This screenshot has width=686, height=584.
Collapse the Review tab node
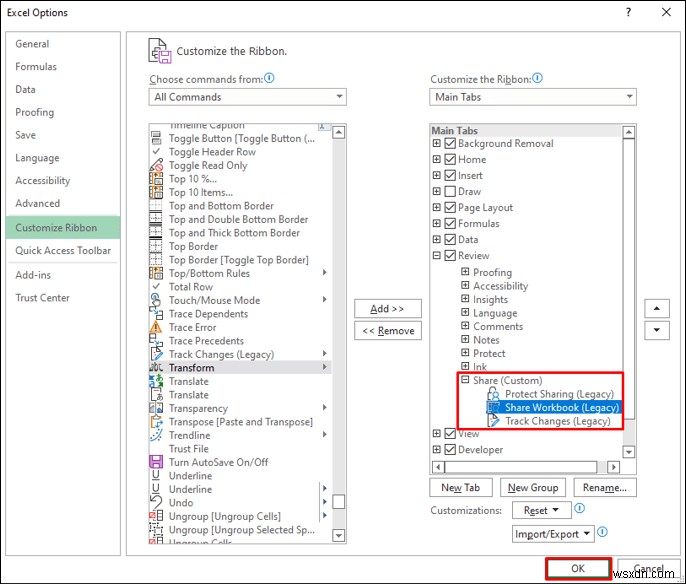pyautogui.click(x=437, y=255)
